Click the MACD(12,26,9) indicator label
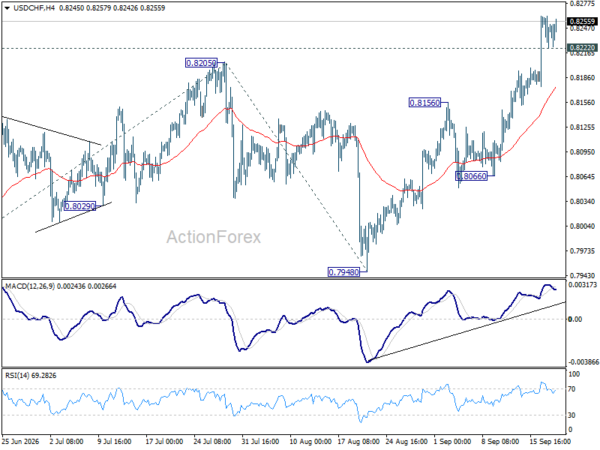The image size is (600, 450). tap(30, 286)
